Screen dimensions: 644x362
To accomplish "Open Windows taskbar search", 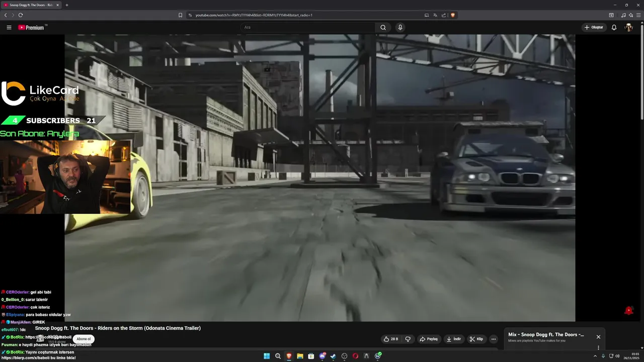I will click(x=278, y=356).
